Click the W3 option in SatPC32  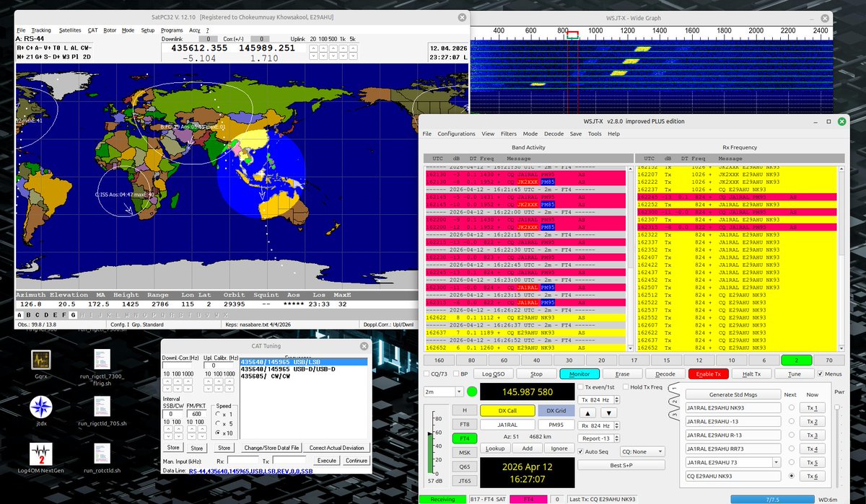(65, 56)
